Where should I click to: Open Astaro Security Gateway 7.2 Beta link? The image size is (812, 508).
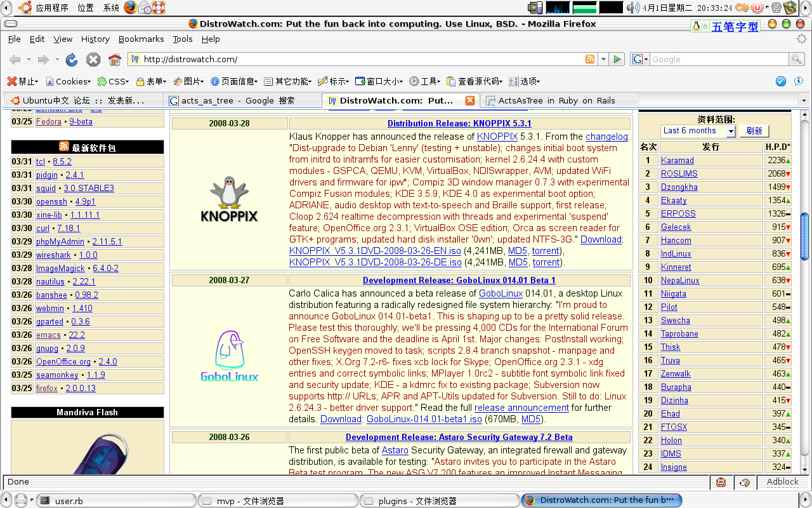point(459,437)
